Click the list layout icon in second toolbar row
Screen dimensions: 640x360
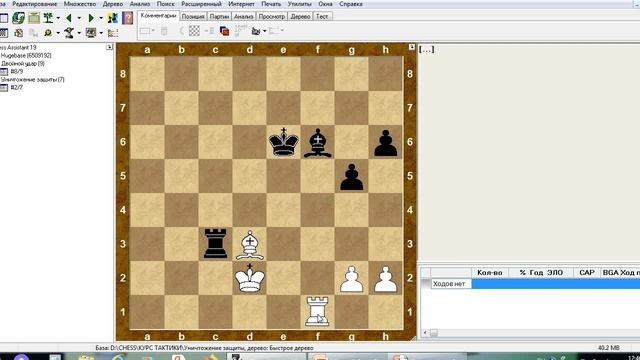pos(113,33)
